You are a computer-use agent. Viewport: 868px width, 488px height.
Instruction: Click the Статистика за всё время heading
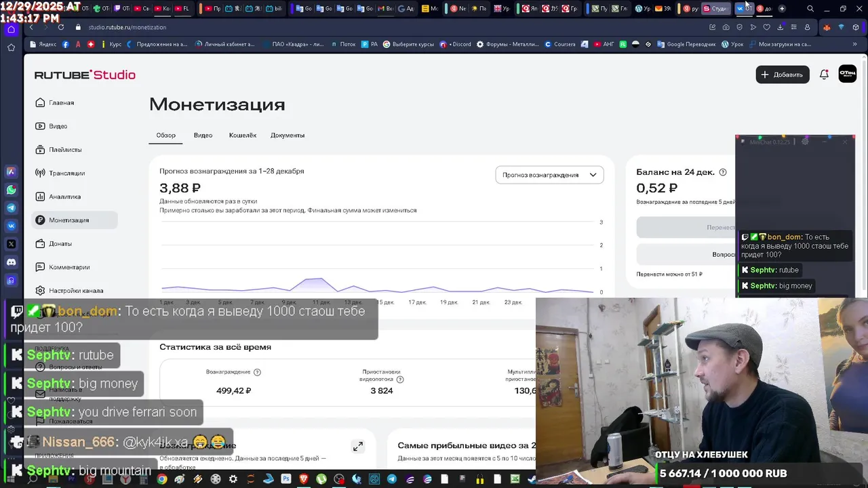pos(215,347)
